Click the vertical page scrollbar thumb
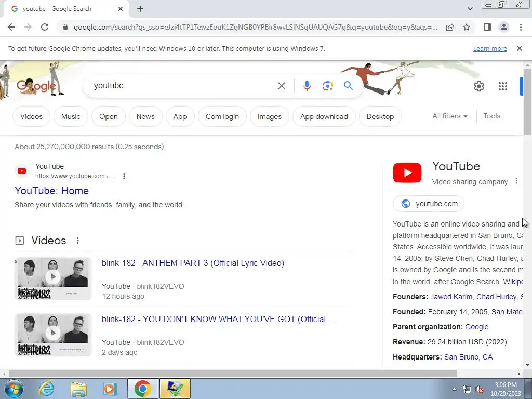This screenshot has width=532, height=399. click(x=527, y=102)
